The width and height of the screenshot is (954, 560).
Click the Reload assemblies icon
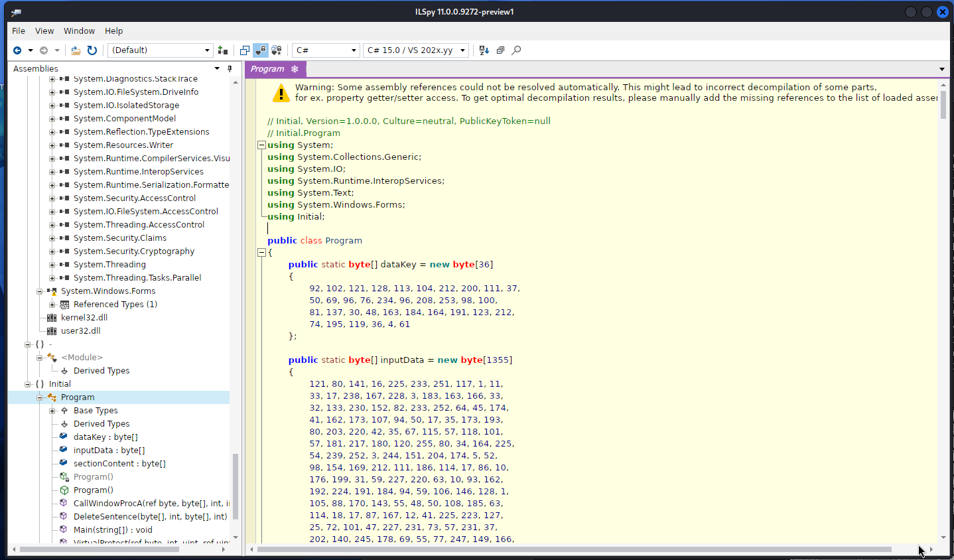92,50
